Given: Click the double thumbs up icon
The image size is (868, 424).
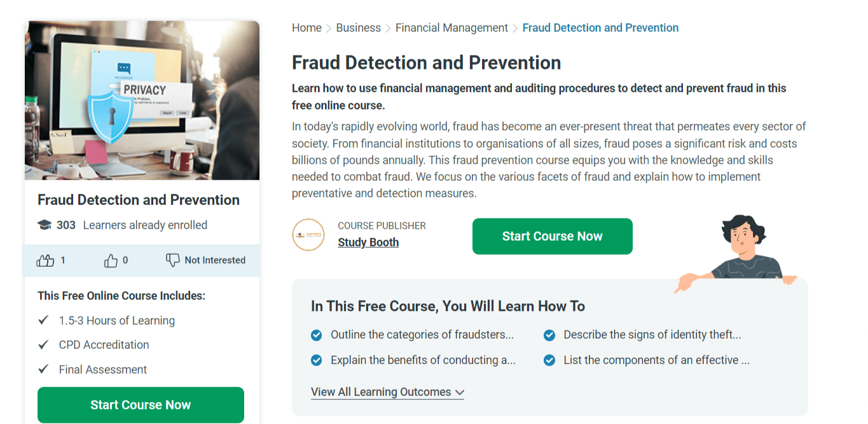Looking at the screenshot, I should point(45,260).
